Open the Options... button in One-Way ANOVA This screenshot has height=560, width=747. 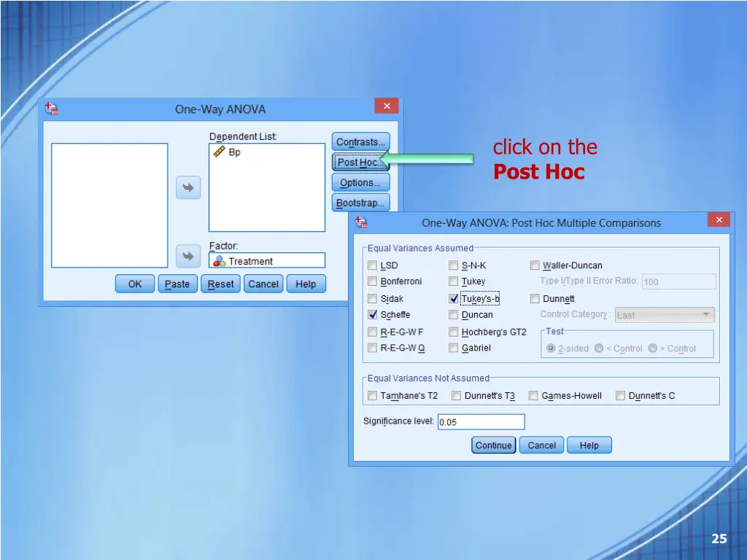point(360,182)
